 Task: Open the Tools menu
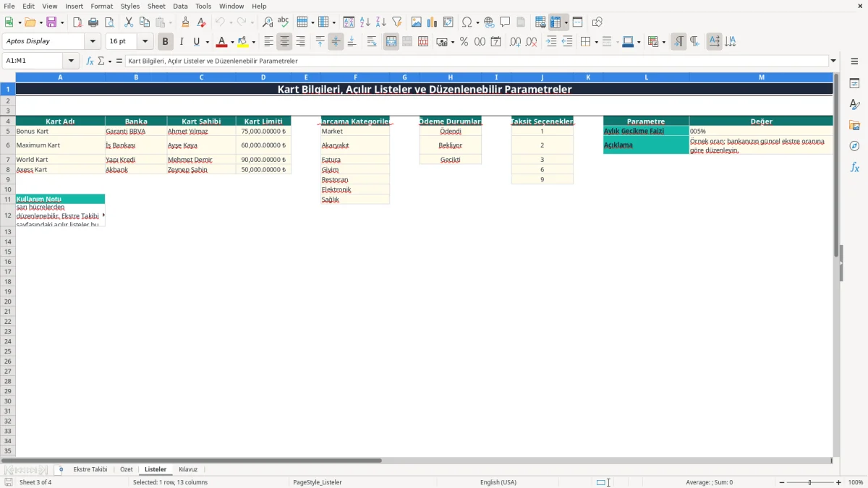[203, 6]
